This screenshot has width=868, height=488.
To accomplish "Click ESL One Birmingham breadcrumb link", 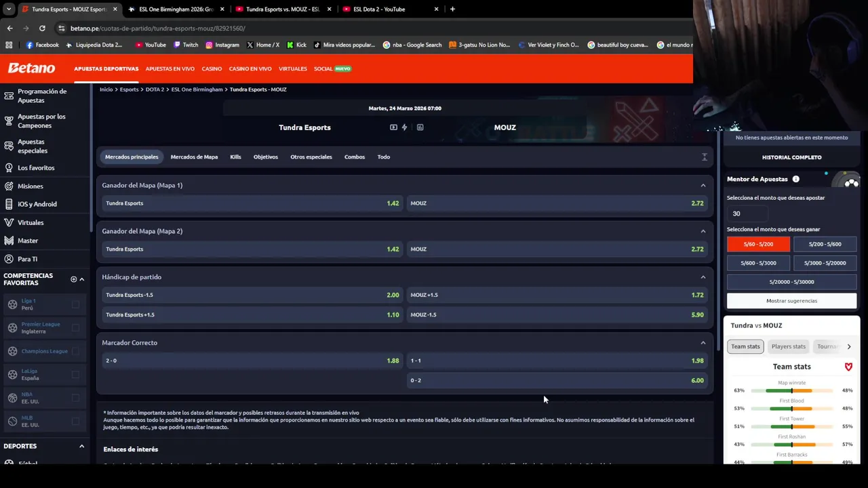I will pyautogui.click(x=197, y=89).
